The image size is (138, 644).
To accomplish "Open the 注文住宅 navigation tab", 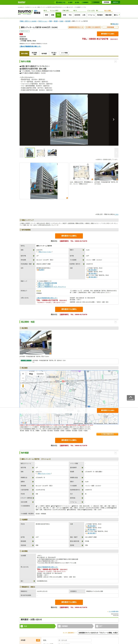I will [x=77, y=15].
